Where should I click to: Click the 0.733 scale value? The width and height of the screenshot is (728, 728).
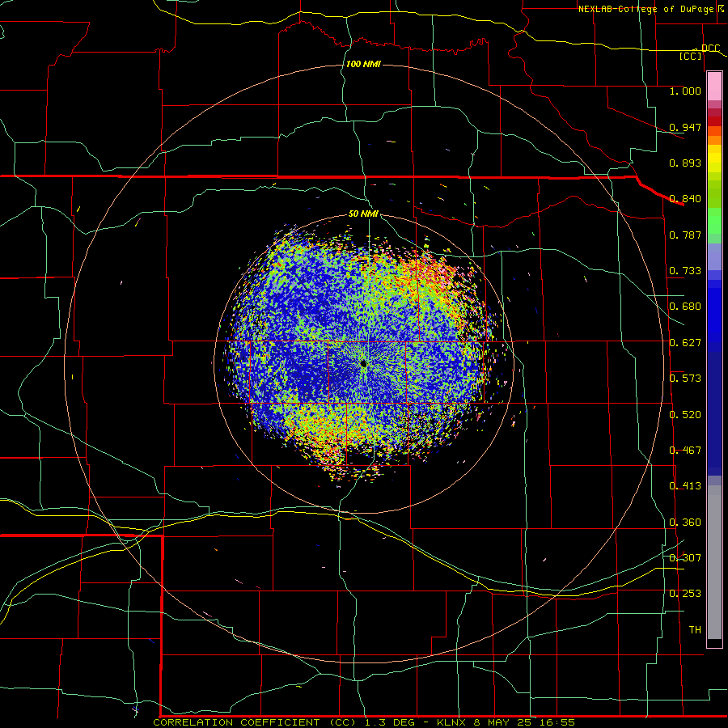[685, 271]
